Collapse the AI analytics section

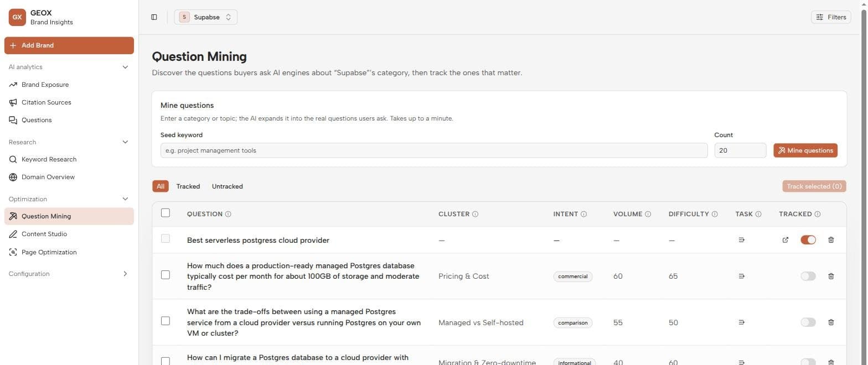125,67
